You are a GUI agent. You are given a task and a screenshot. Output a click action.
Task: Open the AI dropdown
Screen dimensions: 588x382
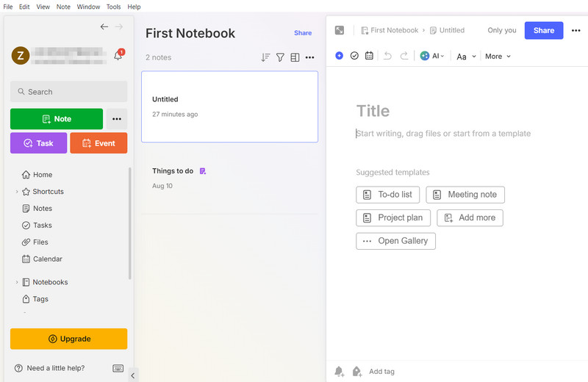click(432, 56)
